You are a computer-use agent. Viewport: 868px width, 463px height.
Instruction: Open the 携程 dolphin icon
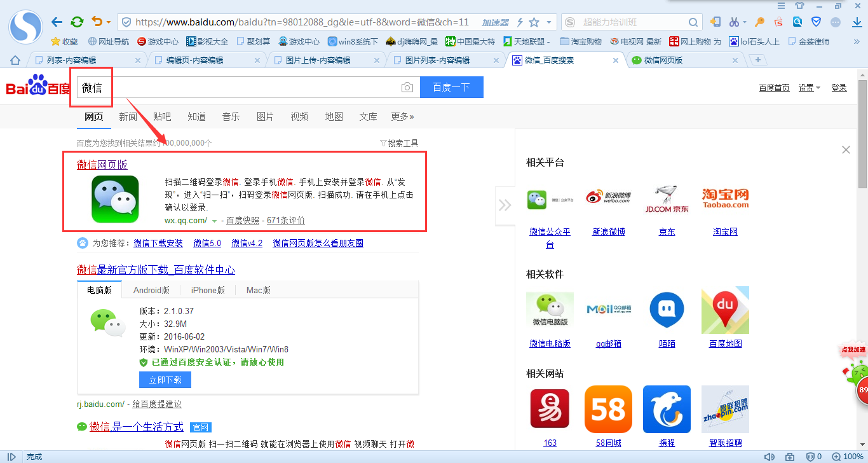(667, 409)
